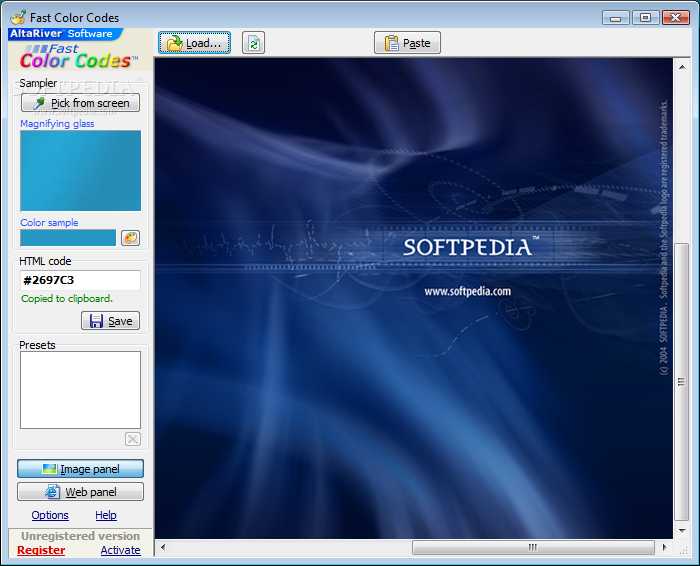The height and width of the screenshot is (566, 700).
Task: Open the color palette picker icon
Action: coord(130,238)
